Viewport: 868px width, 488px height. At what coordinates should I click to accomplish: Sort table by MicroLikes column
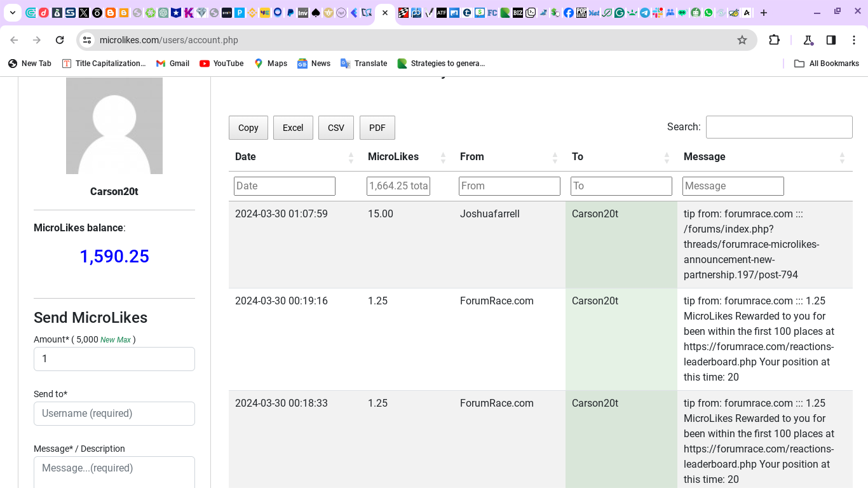click(x=407, y=157)
